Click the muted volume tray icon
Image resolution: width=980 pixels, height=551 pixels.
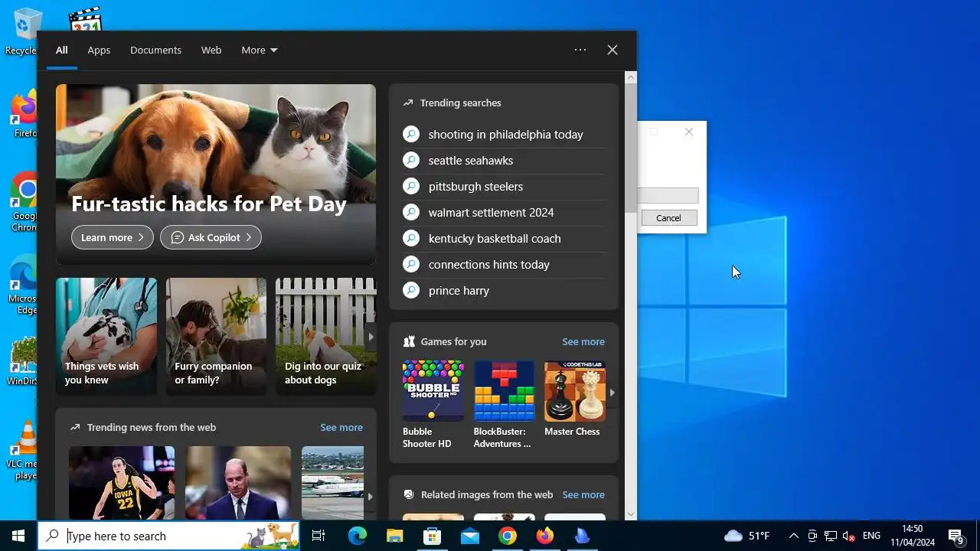pyautogui.click(x=849, y=536)
